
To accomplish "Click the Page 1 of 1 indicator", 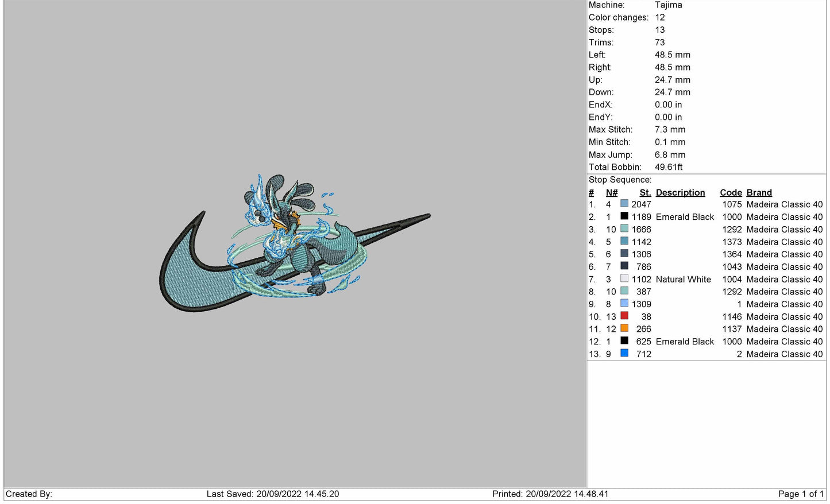I will point(800,494).
